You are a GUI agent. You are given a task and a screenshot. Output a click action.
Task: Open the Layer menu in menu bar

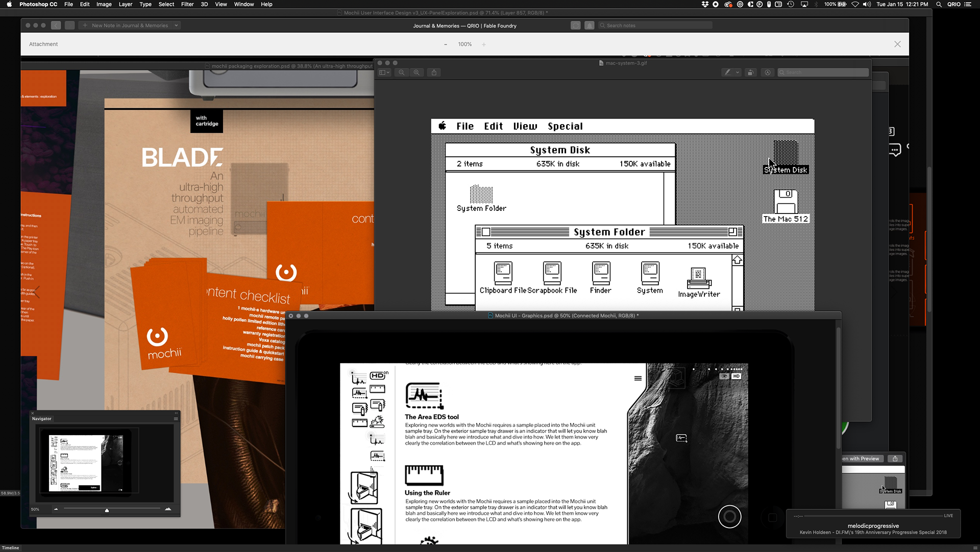click(125, 4)
